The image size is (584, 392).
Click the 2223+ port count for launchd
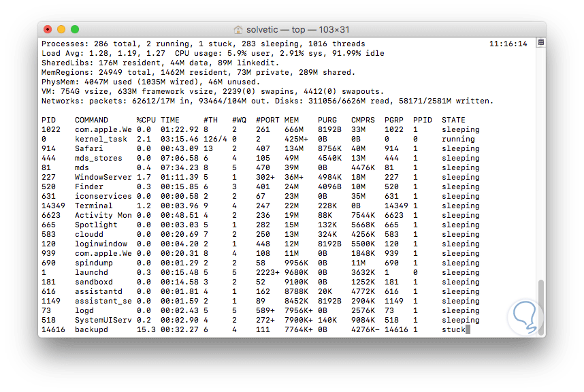pyautogui.click(x=267, y=272)
